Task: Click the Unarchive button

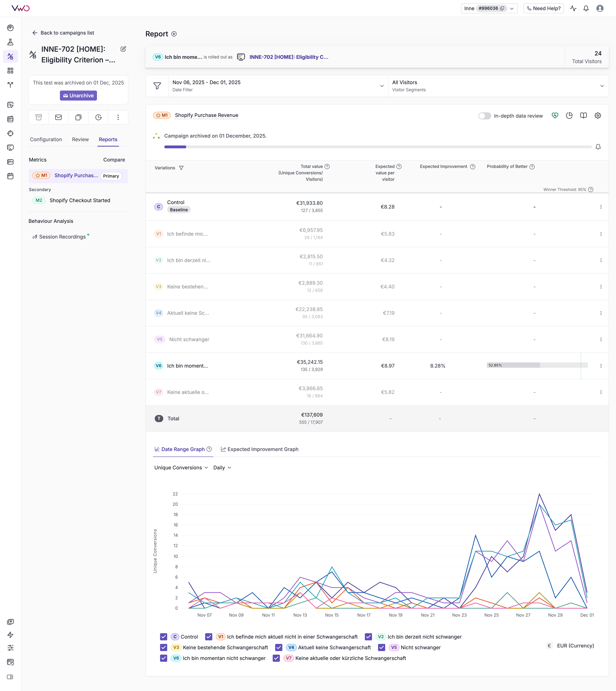Action: pos(79,96)
